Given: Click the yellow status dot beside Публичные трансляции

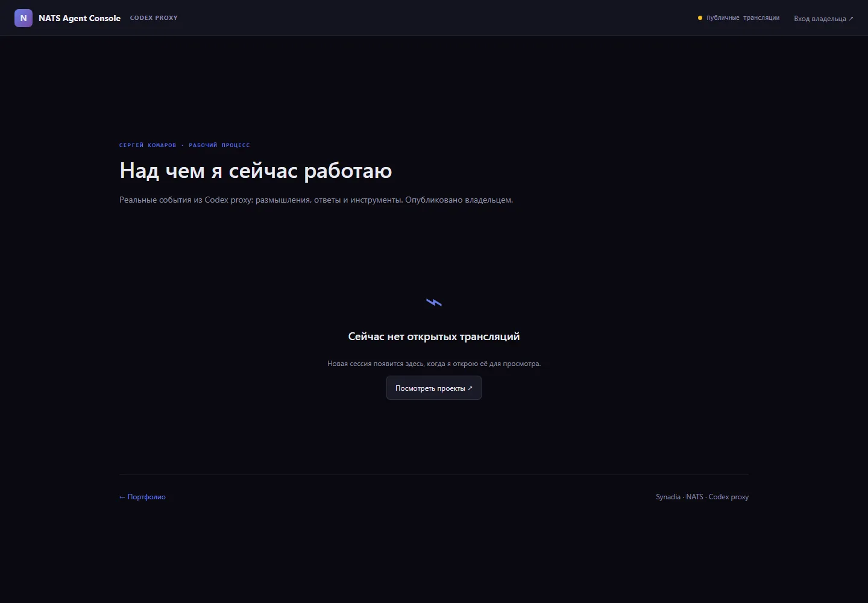Looking at the screenshot, I should coord(700,18).
